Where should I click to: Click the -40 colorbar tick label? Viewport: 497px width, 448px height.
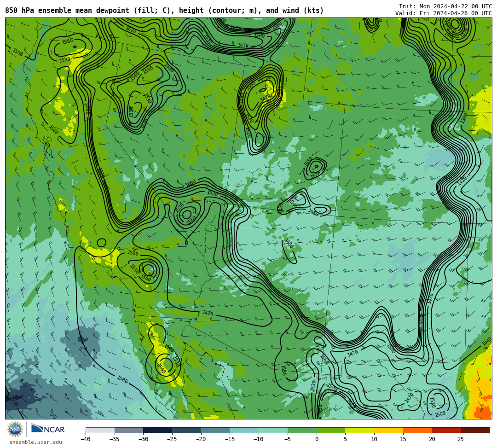(86, 439)
